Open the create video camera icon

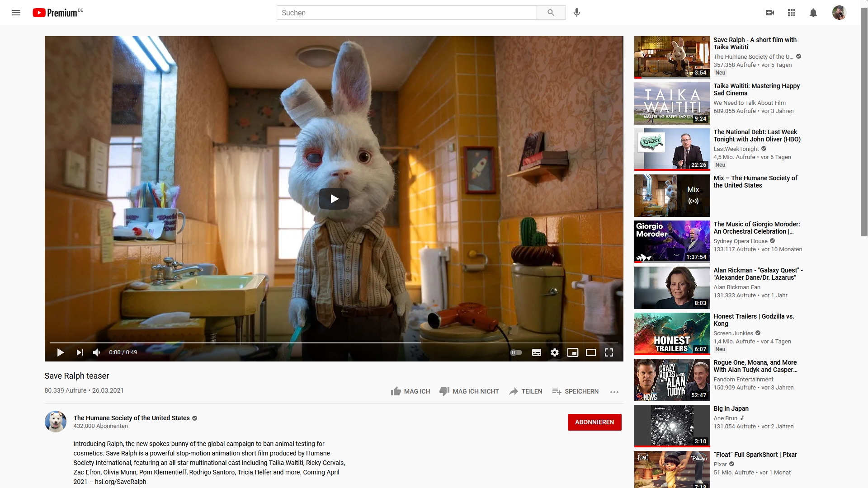pyautogui.click(x=769, y=13)
